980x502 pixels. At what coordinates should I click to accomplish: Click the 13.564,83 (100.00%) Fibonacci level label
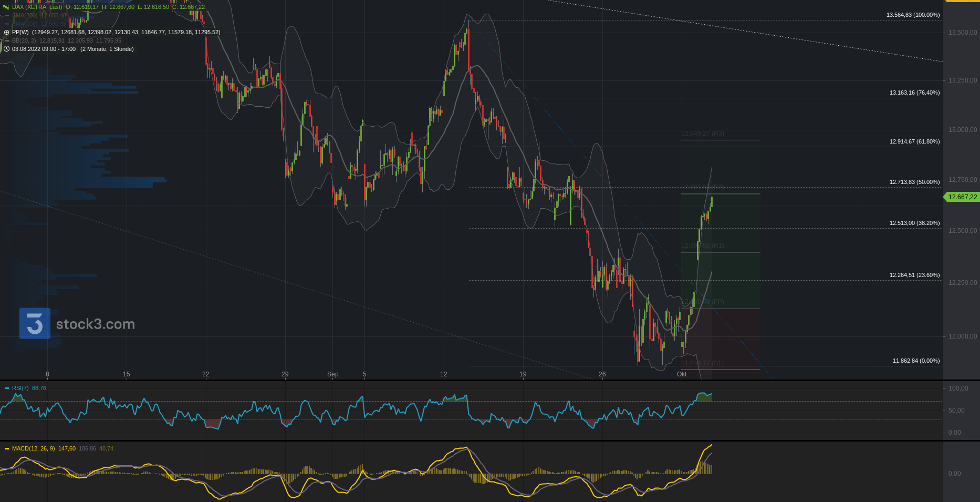(x=913, y=15)
